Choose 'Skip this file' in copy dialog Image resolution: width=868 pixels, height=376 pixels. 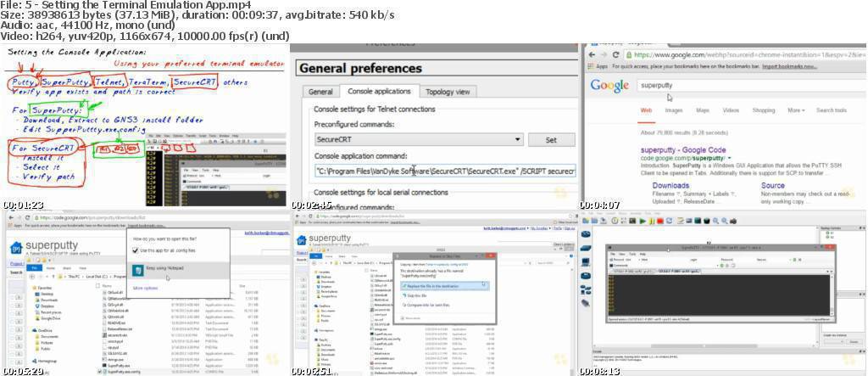[416, 295]
